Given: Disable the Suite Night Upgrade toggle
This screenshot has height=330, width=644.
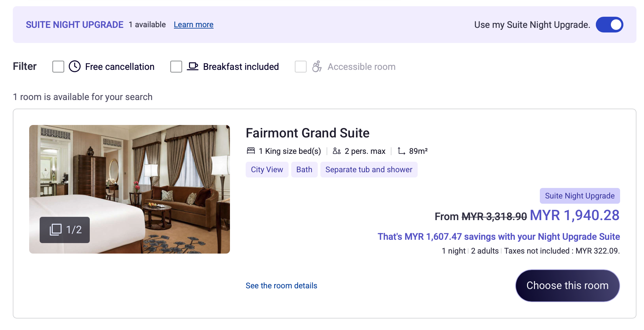Looking at the screenshot, I should [609, 25].
